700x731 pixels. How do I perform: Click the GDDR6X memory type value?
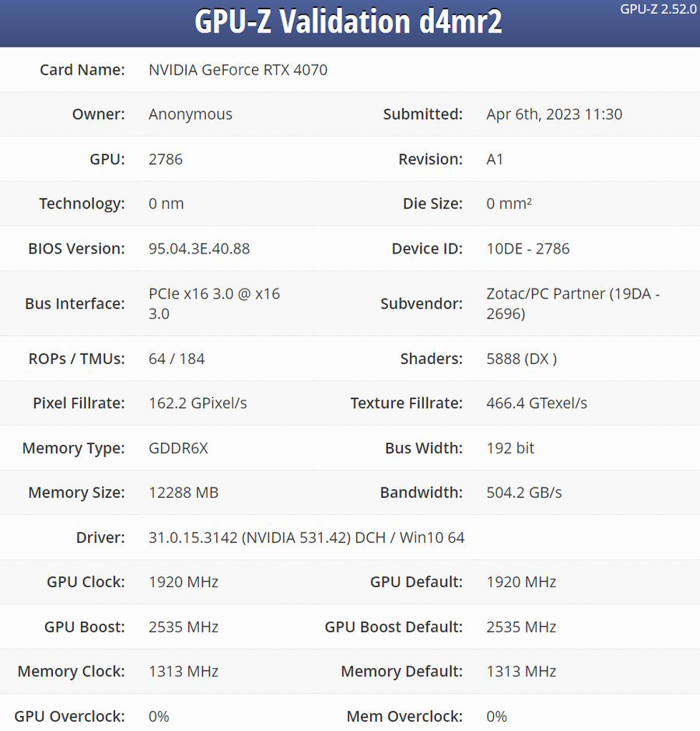click(178, 449)
